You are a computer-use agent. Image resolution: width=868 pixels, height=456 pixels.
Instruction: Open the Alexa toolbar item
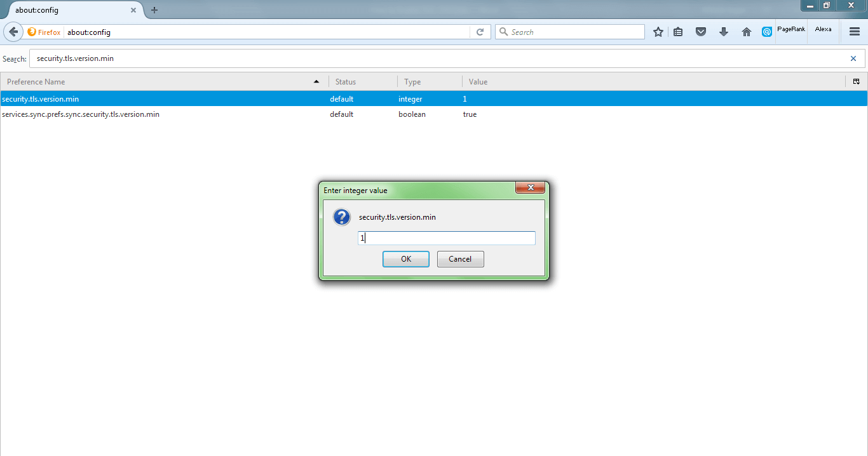[x=823, y=29]
